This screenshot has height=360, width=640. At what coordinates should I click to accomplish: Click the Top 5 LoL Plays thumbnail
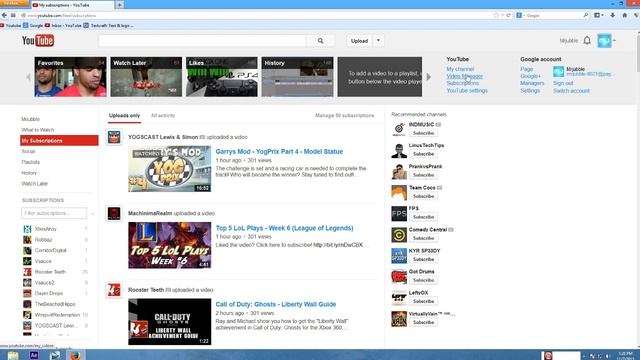coord(169,245)
